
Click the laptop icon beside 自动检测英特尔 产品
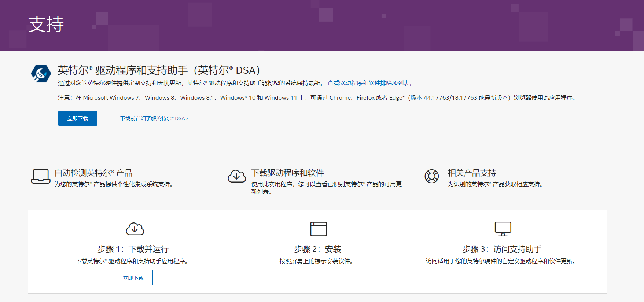[41, 176]
